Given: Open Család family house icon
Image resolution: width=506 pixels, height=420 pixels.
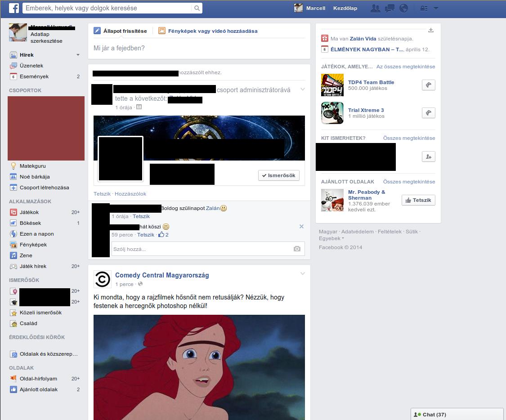Looking at the screenshot, I should 13,323.
